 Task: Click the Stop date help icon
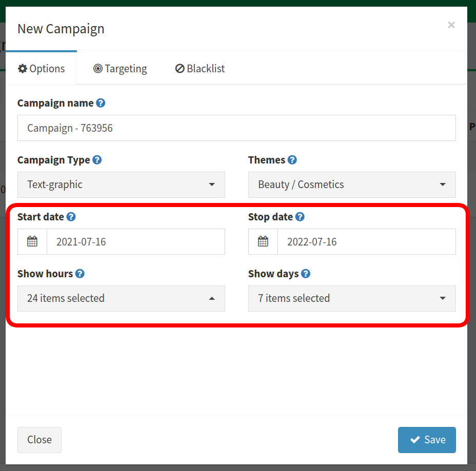point(300,217)
